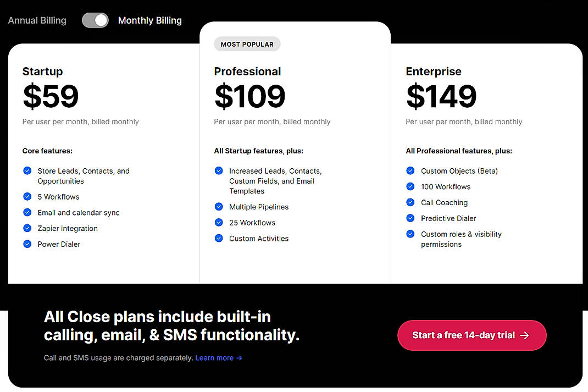588x392 pixels.
Task: Click the checkmark icon next to Call Coaching
Action: (x=411, y=202)
